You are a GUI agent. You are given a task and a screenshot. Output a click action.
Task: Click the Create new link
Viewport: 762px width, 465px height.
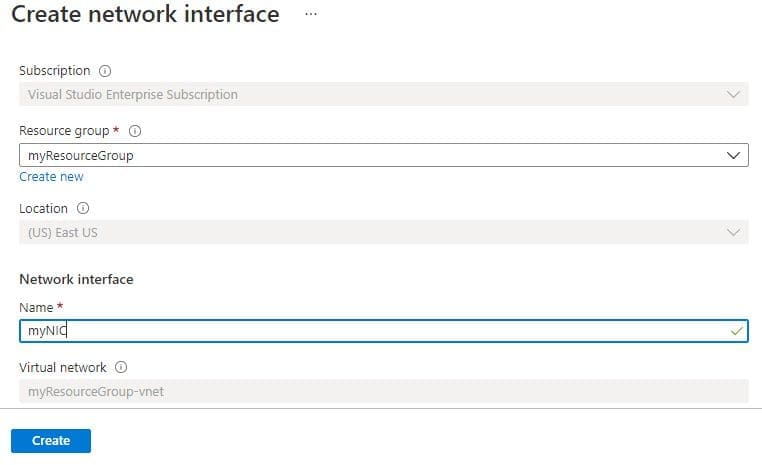(x=51, y=177)
